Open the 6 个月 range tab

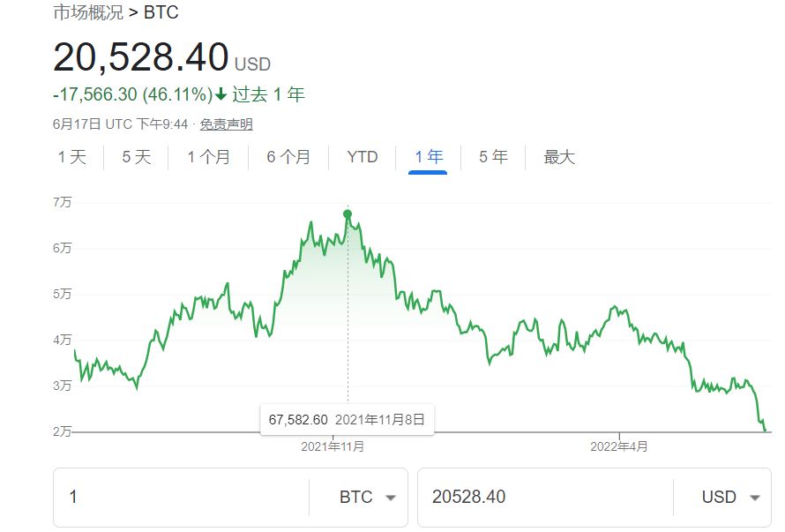point(289,157)
